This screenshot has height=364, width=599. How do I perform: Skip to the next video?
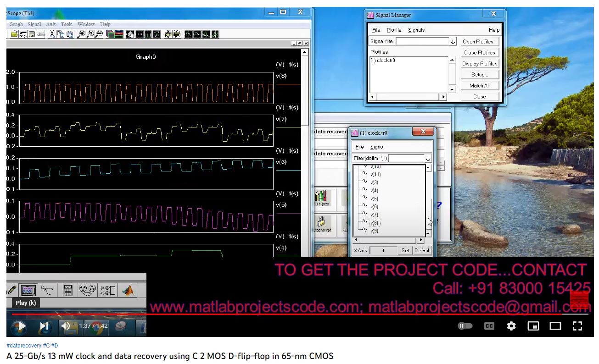click(x=44, y=326)
